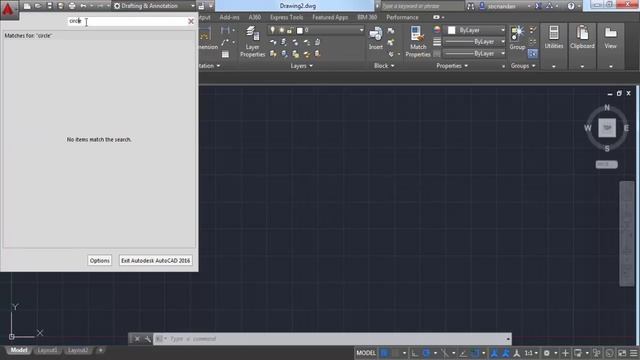
Task: Switch to the Model tab
Action: [x=19, y=350]
